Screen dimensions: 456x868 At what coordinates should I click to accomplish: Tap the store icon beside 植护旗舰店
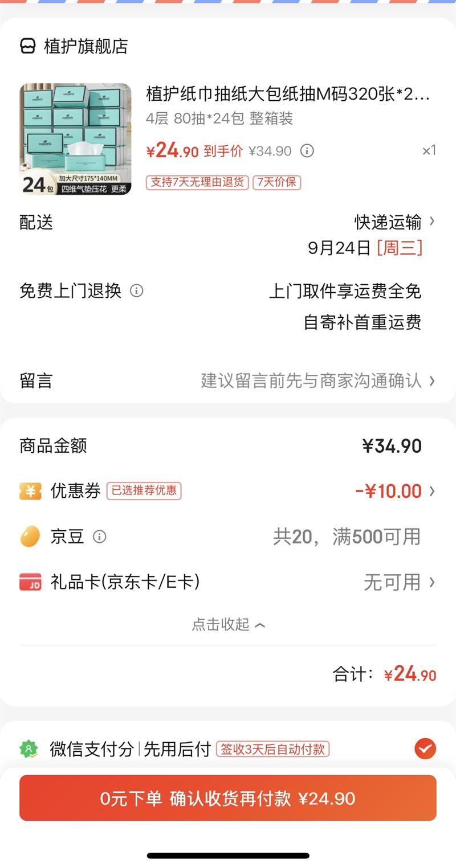28,46
